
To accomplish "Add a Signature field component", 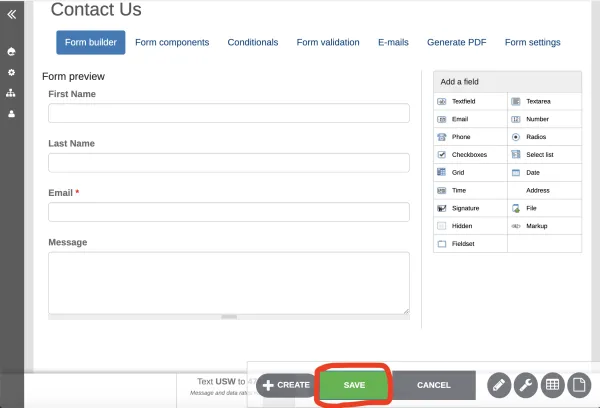I will click(x=470, y=208).
